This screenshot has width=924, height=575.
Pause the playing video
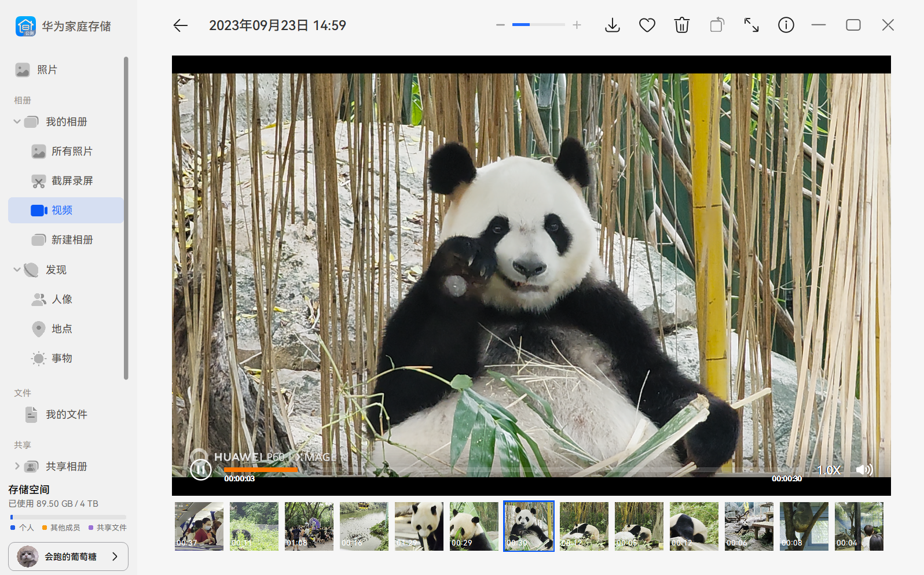click(201, 469)
